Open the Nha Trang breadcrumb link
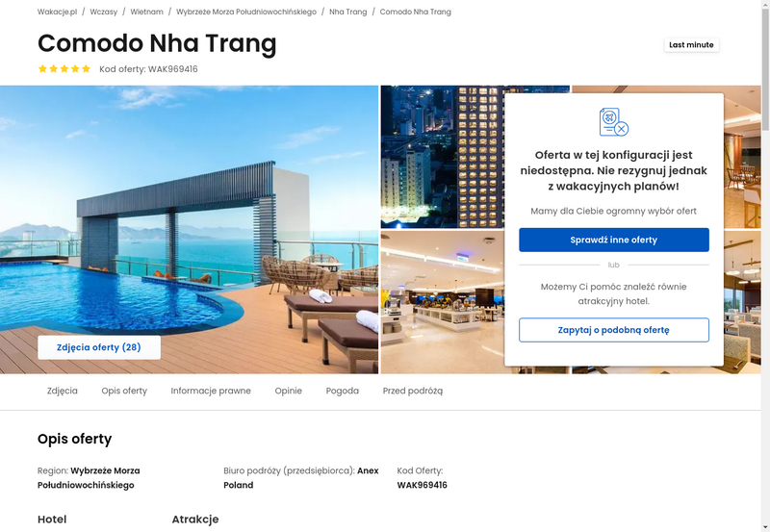 [348, 12]
